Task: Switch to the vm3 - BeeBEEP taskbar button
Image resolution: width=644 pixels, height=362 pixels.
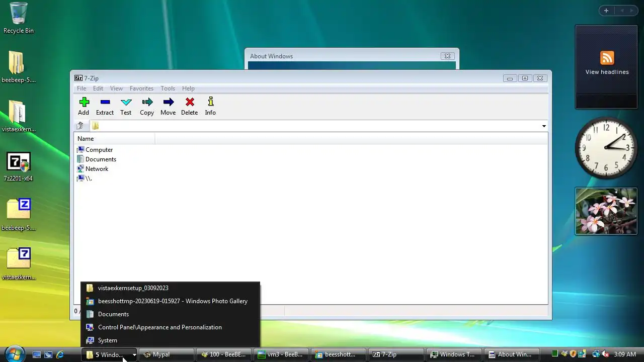Action: point(281,354)
